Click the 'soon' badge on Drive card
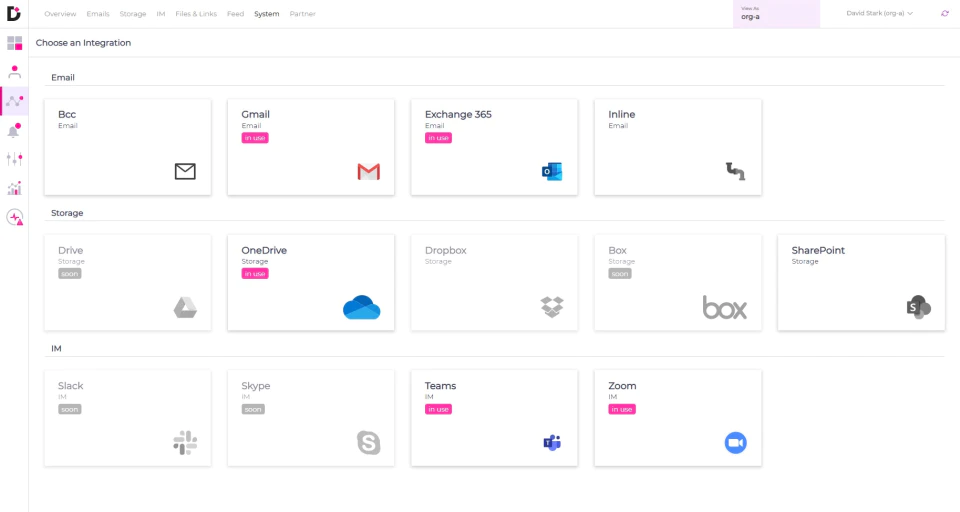 coord(70,274)
